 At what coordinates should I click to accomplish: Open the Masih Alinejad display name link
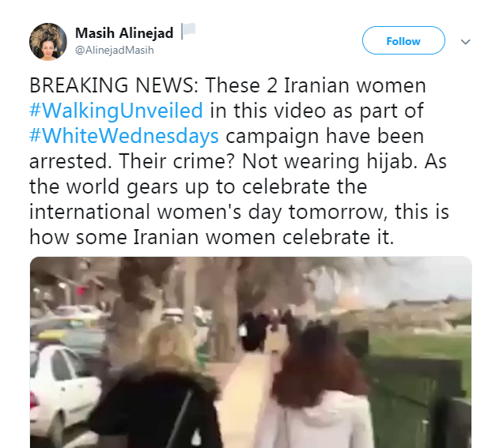[x=124, y=33]
